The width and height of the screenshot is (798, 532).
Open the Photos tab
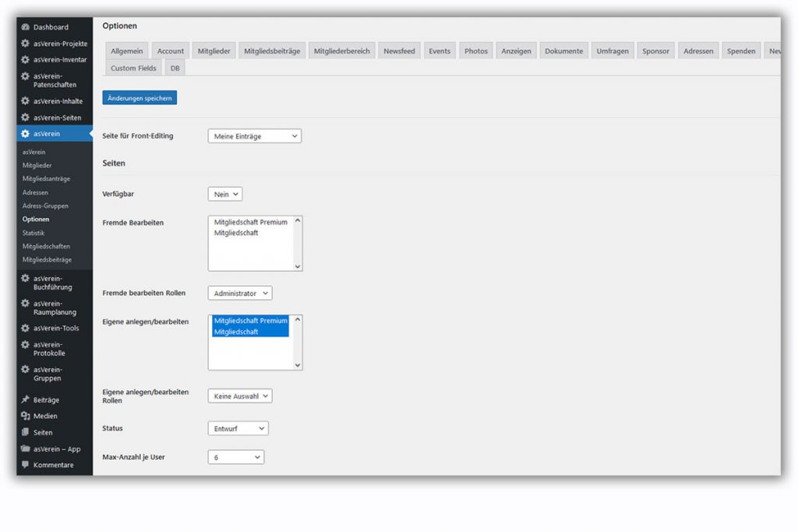coord(476,51)
